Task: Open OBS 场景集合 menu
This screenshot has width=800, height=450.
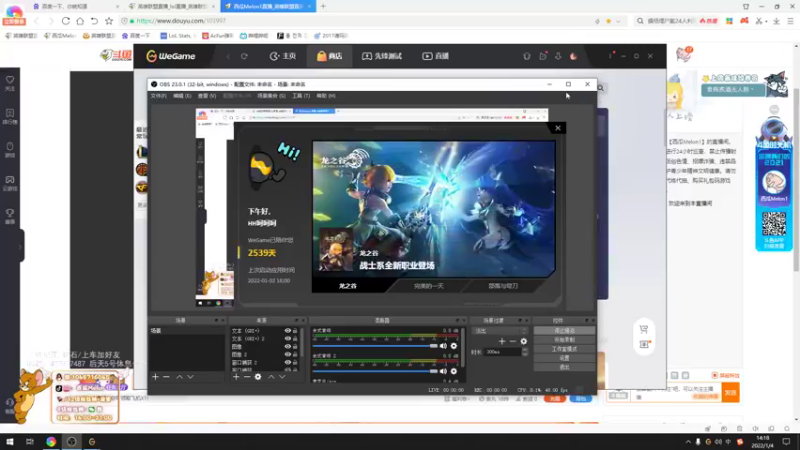Action: click(271, 96)
